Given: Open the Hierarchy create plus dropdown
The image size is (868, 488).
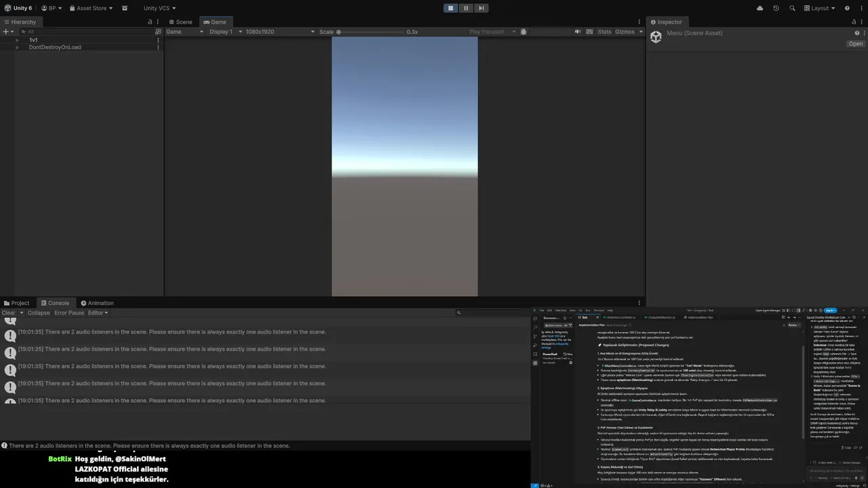Looking at the screenshot, I should [x=7, y=32].
